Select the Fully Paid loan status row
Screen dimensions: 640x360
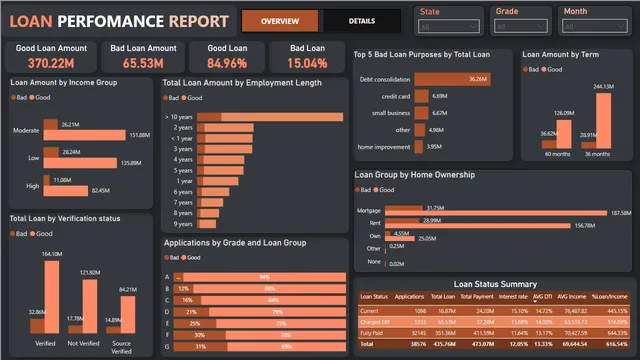coord(494,333)
